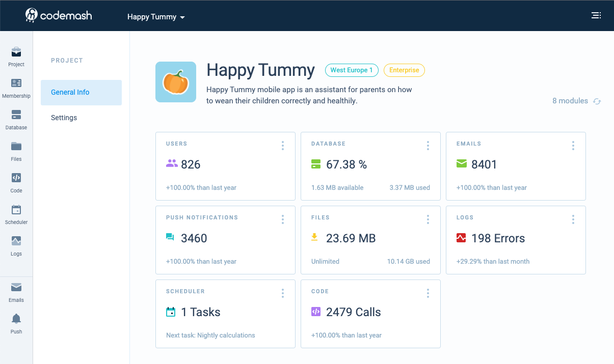Open the top-right hamburger menu
This screenshot has height=364, width=614.
[x=596, y=15]
